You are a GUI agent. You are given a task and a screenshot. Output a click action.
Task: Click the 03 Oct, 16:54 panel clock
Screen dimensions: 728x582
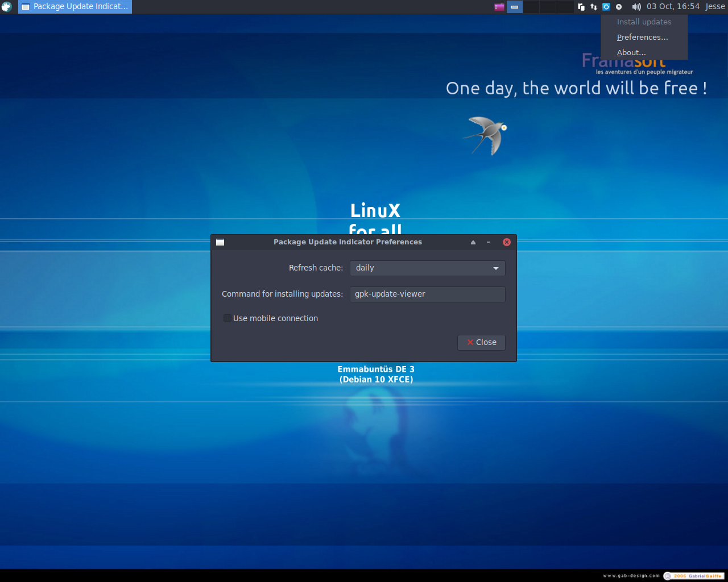pos(673,7)
